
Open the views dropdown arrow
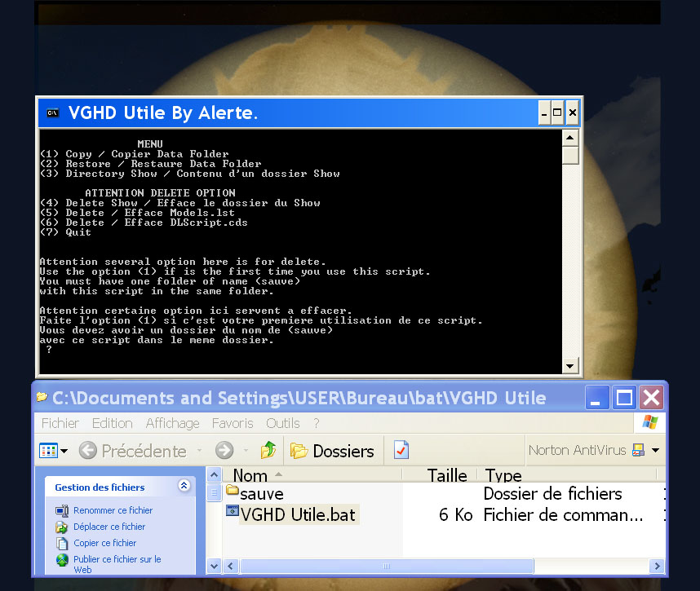(x=64, y=451)
